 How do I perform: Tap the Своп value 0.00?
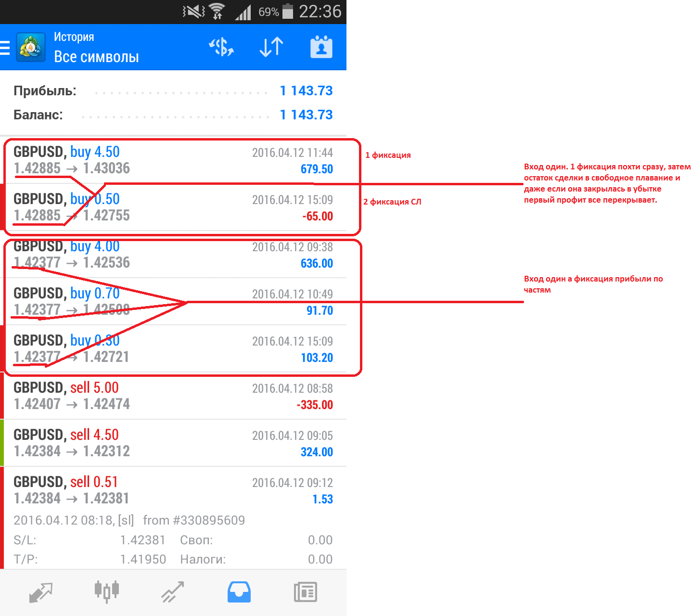click(320, 540)
